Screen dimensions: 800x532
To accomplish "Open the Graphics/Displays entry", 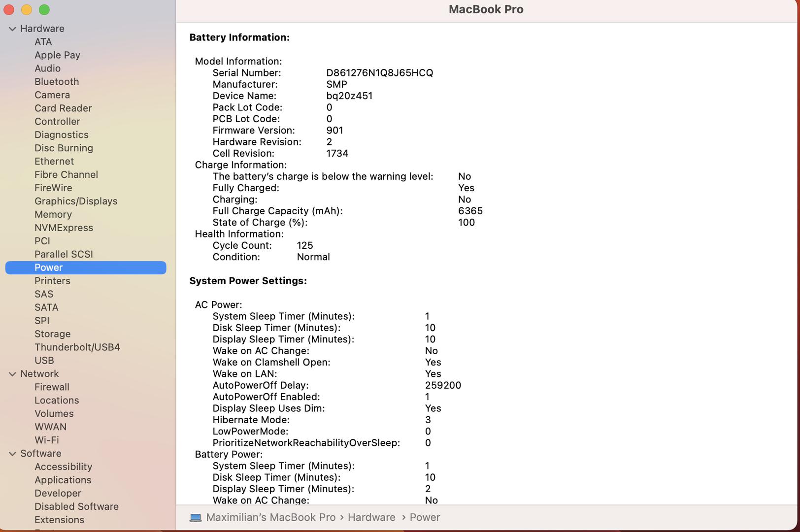I will tap(76, 201).
